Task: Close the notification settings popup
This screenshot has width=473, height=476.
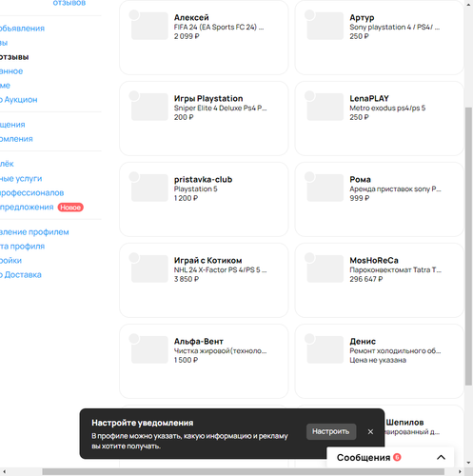Action: [370, 431]
